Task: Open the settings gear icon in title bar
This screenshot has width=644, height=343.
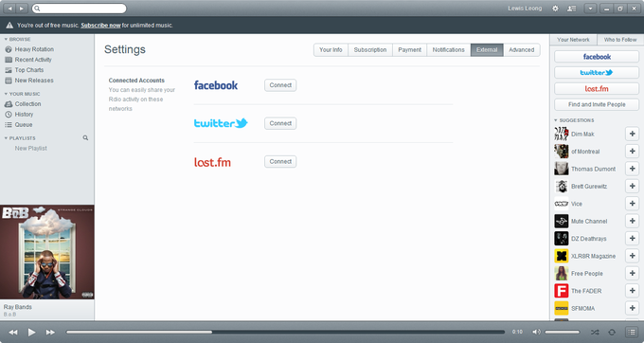Action: 555,9
